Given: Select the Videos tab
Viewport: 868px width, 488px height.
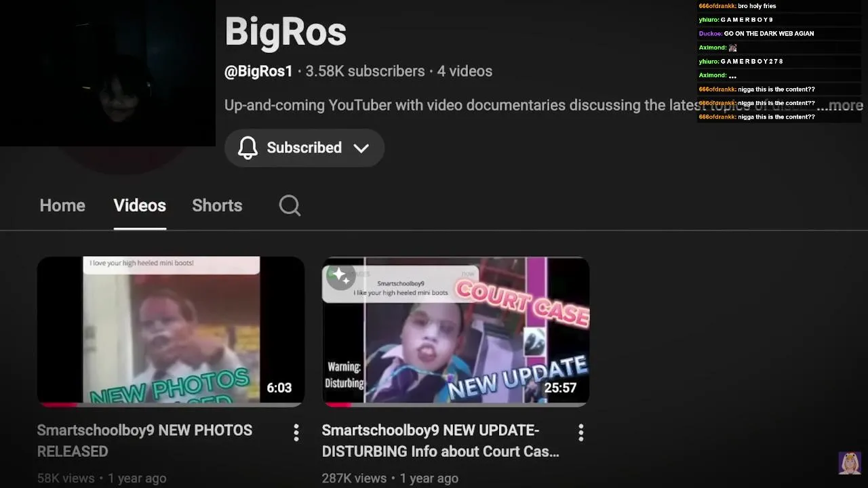Looking at the screenshot, I should (x=140, y=205).
